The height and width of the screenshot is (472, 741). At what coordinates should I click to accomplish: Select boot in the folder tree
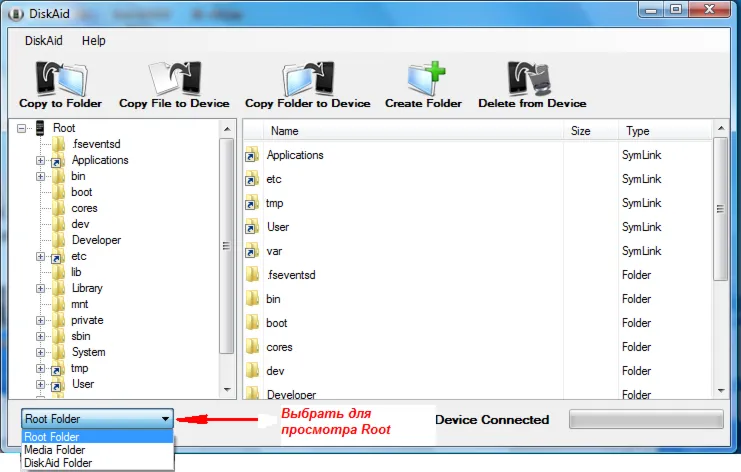pos(82,192)
